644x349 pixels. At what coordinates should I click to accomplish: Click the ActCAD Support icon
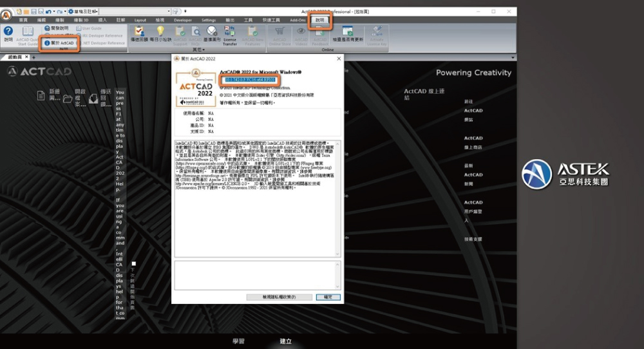point(180,35)
